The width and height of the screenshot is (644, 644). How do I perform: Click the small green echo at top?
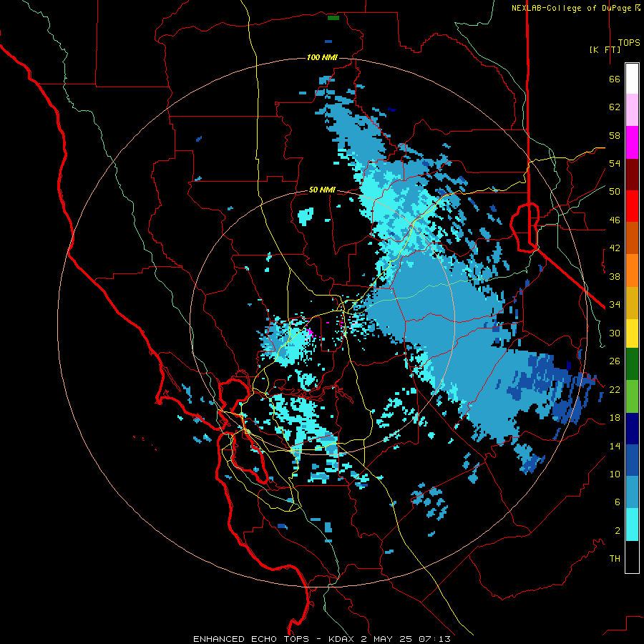click(333, 18)
